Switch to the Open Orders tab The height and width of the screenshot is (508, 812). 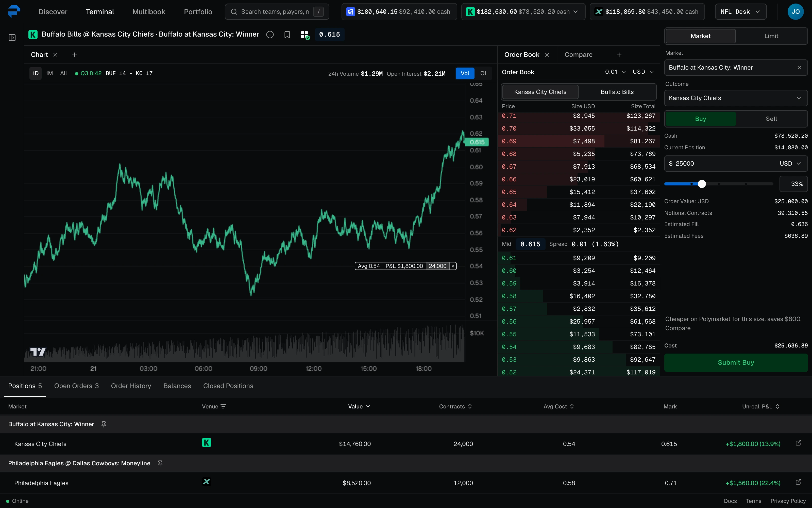tap(76, 386)
